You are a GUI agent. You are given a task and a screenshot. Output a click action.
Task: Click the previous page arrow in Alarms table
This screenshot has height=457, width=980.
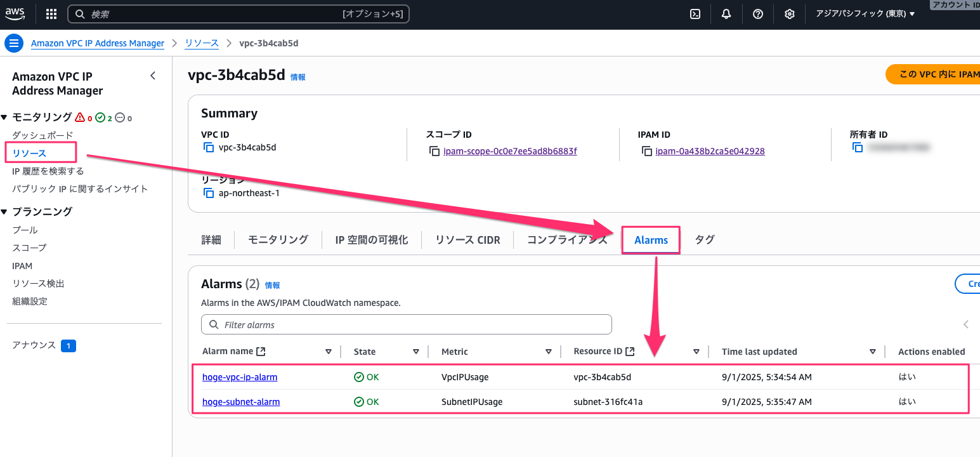click(966, 324)
